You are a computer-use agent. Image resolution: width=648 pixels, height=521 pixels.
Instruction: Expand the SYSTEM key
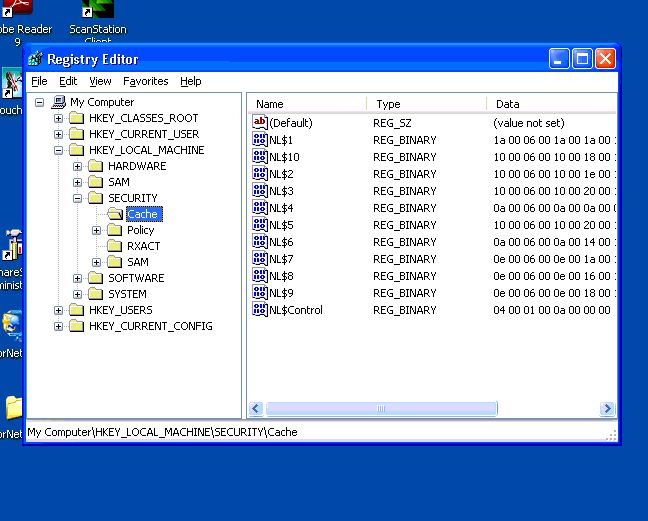click(77, 294)
